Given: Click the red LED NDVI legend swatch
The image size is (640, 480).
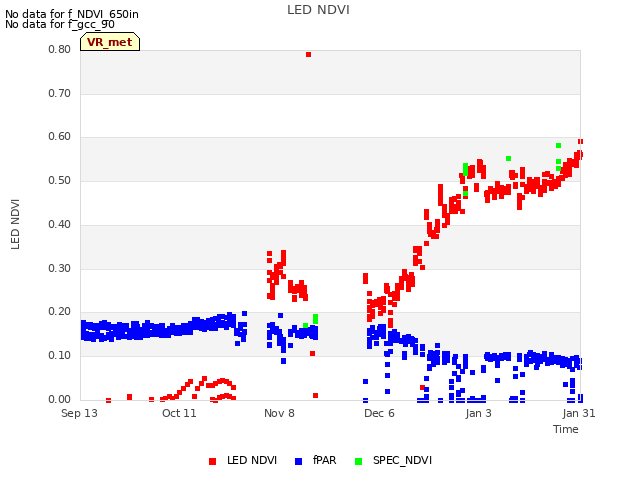Looking at the screenshot, I should click(212, 461).
